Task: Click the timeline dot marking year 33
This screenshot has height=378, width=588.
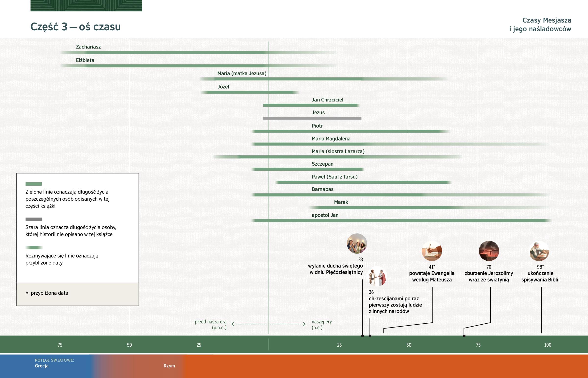Action: tap(362, 336)
